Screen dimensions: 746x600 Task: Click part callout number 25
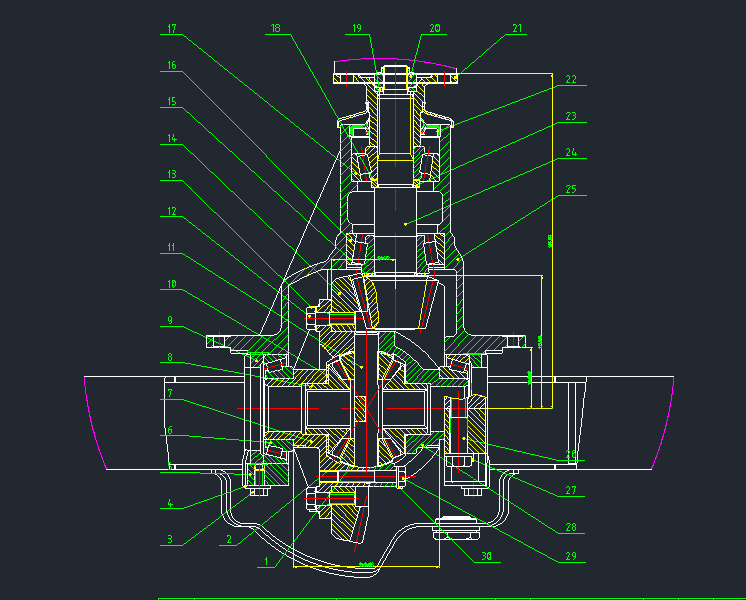(571, 189)
